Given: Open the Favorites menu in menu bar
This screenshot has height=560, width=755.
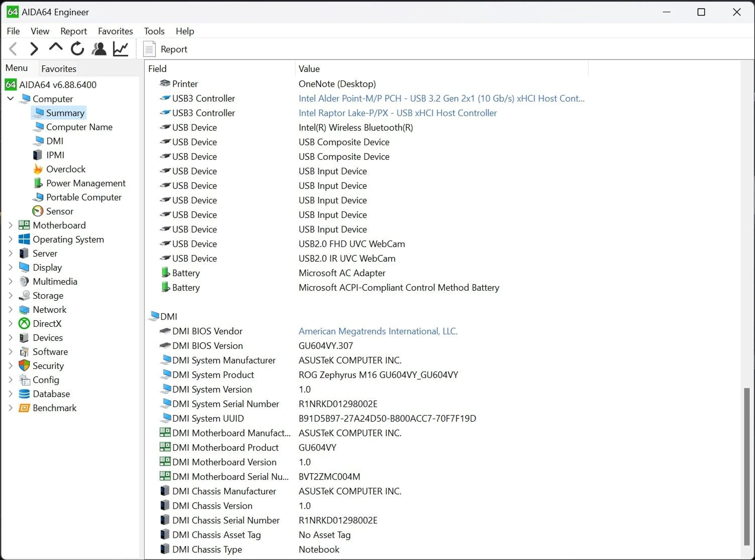Looking at the screenshot, I should [x=115, y=31].
